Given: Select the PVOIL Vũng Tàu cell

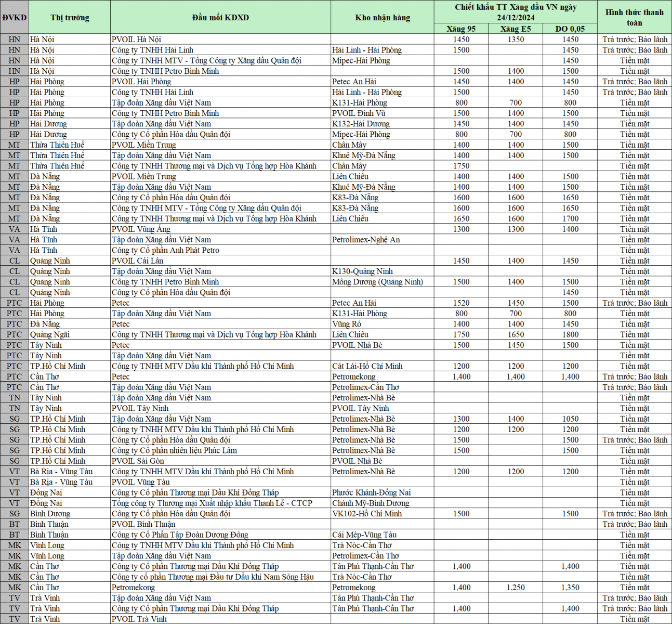Looking at the screenshot, I should click(x=220, y=482).
